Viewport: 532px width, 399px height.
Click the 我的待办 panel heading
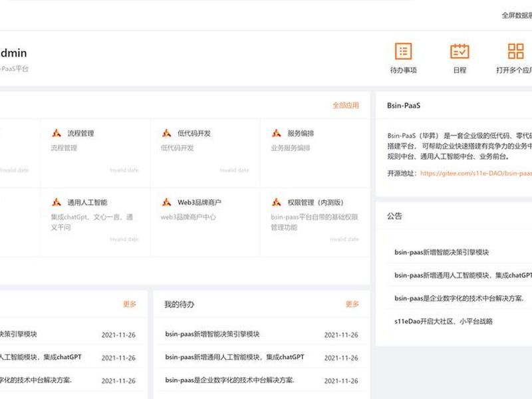179,305
